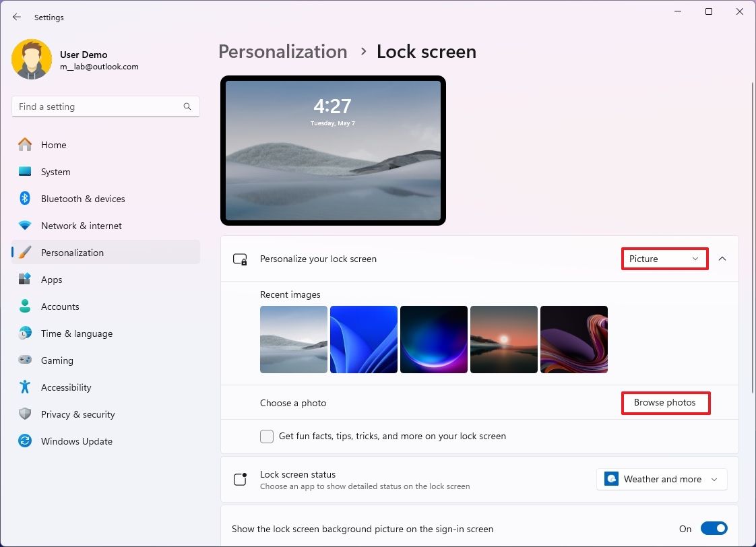Viewport: 756px width, 547px height.
Task: Turn off lock screen background on sign-in screen
Action: point(714,528)
